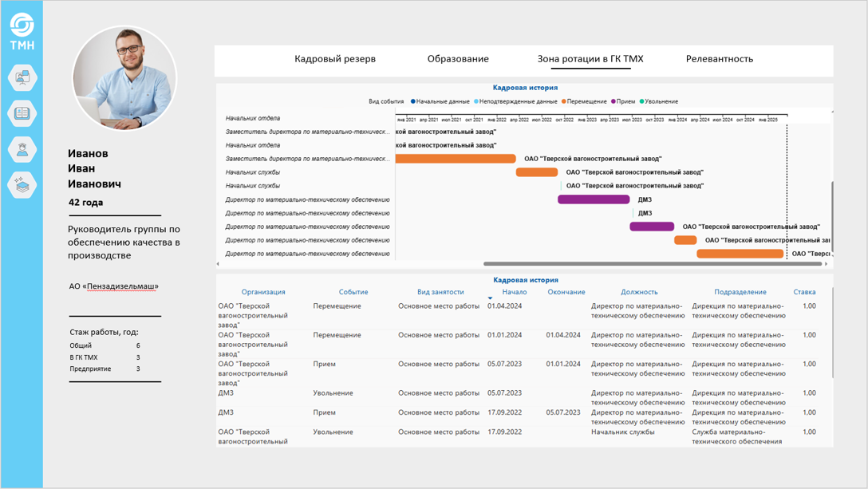Select the Зона ротации в ГК ТМХ tab
868x489 pixels.
(x=590, y=59)
